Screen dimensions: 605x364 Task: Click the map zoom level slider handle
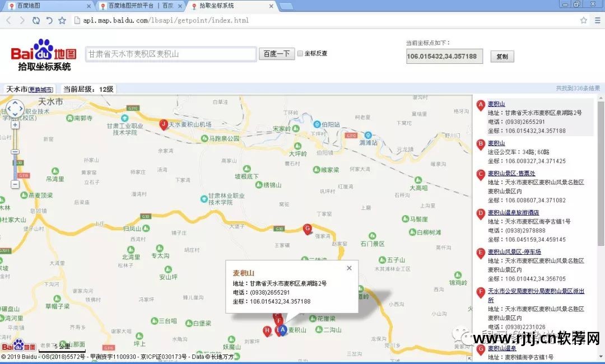pos(15,152)
